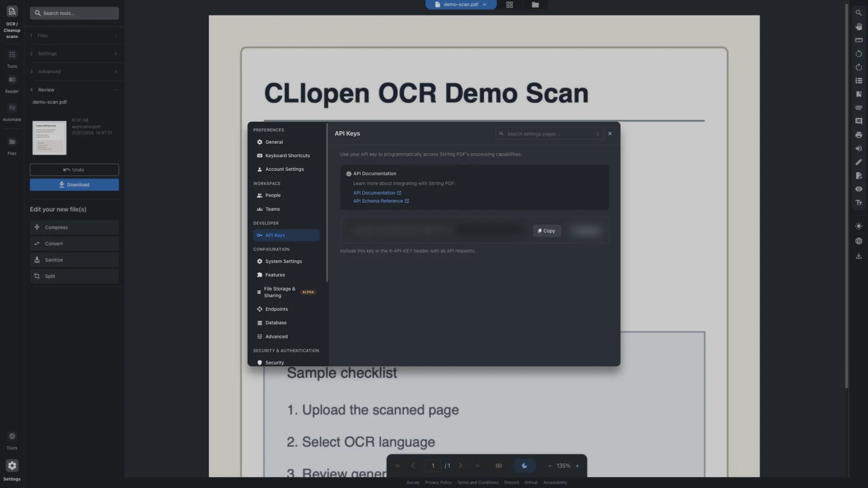The image size is (868, 488).
Task: Choose Compress for the new file
Action: click(74, 228)
